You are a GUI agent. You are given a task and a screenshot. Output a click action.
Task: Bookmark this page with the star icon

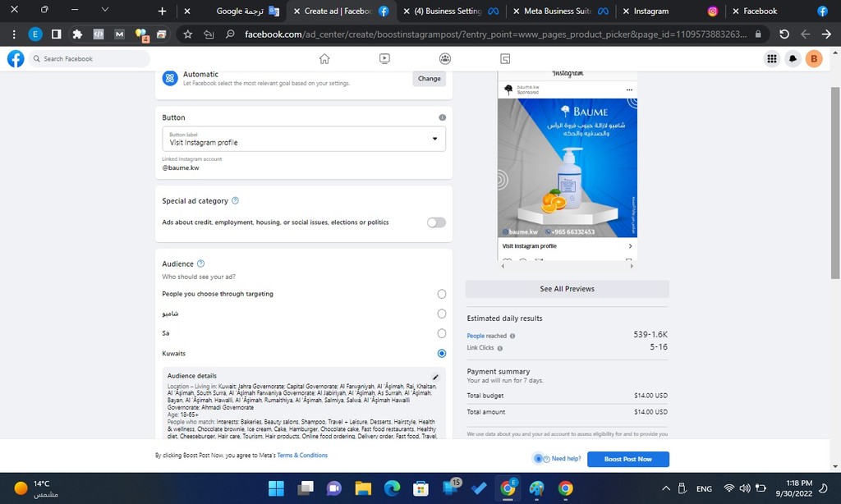188,34
